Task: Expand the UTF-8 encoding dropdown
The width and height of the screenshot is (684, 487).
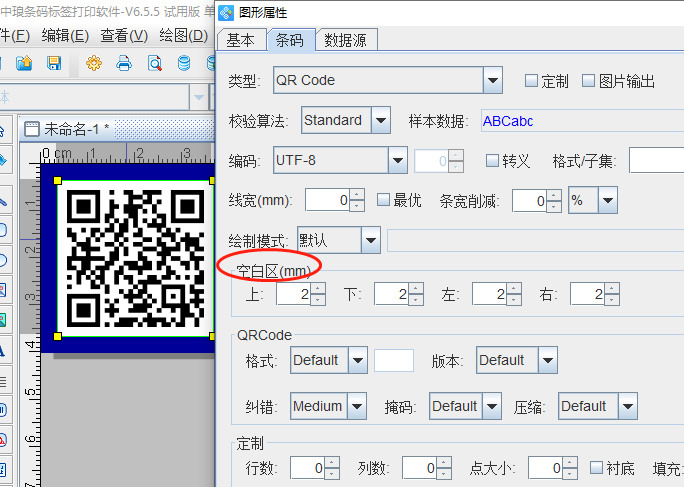Action: pos(398,160)
